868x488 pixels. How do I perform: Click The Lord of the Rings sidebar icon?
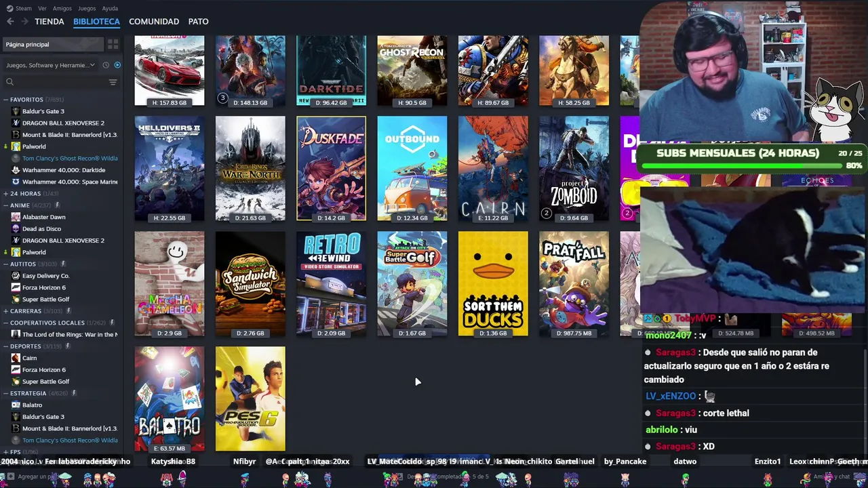(16, 334)
